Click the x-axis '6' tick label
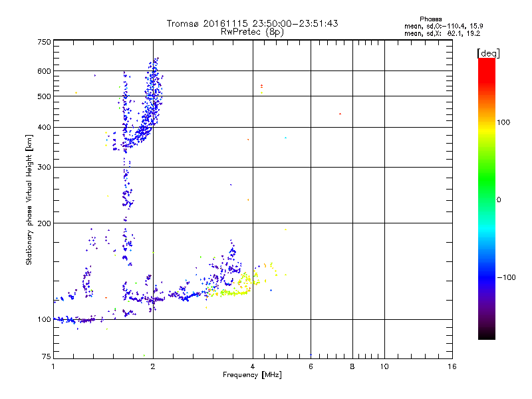The image size is (532, 399). point(311,367)
